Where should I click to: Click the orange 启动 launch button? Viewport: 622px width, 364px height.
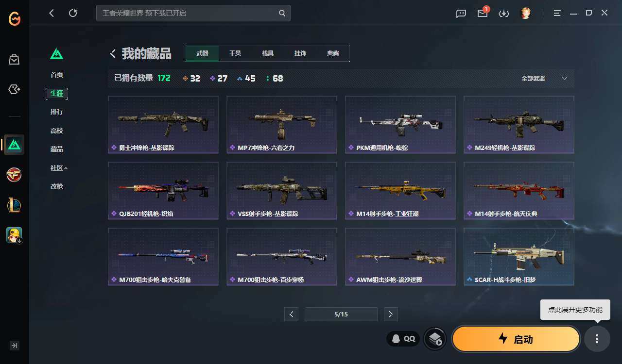[x=516, y=339]
